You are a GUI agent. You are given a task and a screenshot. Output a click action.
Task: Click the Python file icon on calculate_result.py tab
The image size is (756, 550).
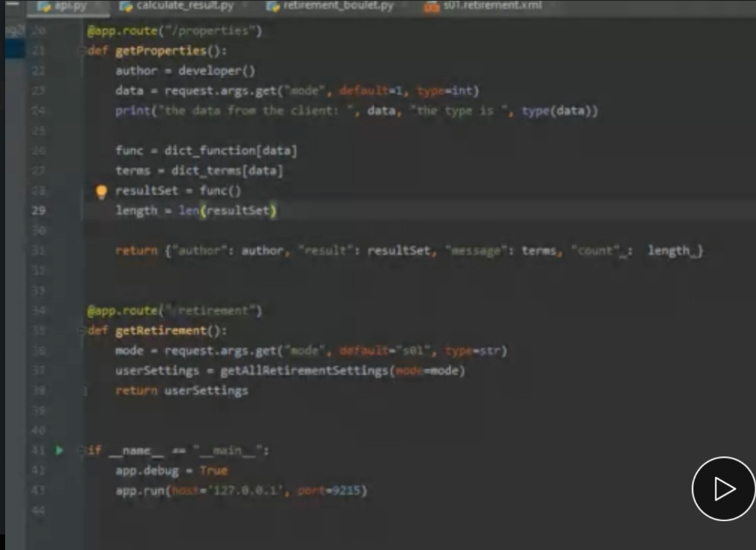coord(126,6)
